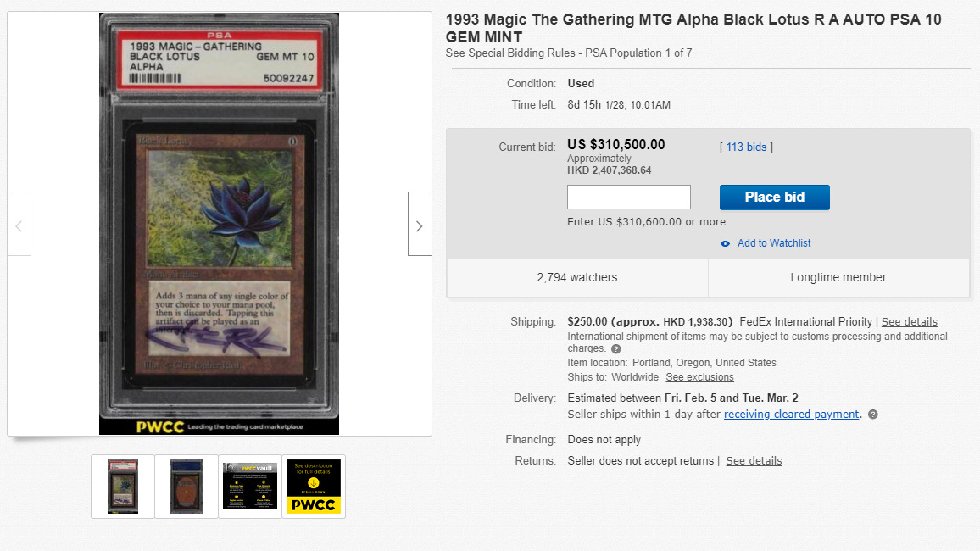Click the Longtime member panel
980x551 pixels.
(x=838, y=277)
